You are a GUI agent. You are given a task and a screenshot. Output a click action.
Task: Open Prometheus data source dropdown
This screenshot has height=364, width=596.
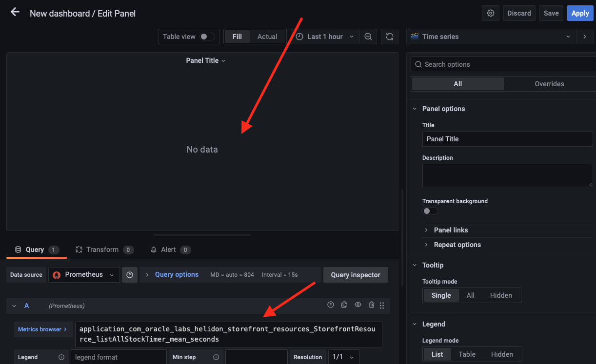pyautogui.click(x=84, y=275)
